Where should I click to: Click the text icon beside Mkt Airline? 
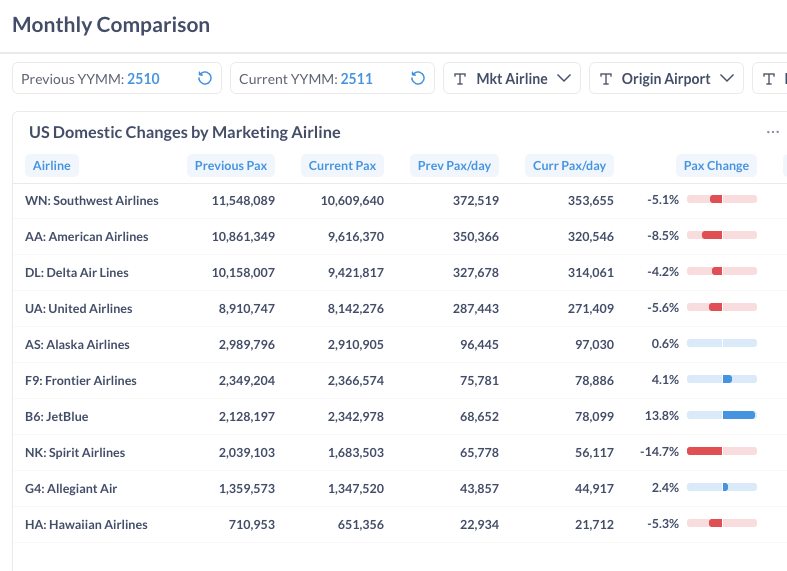pyautogui.click(x=460, y=79)
